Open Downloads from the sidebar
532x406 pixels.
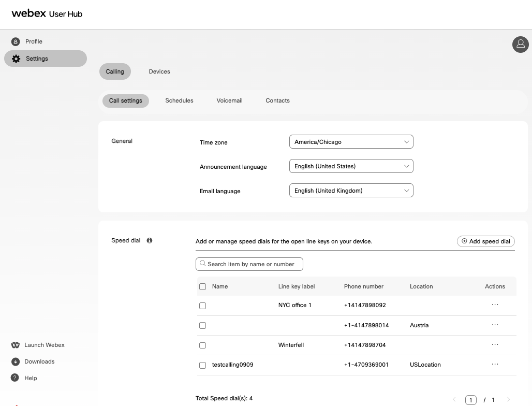[39, 361]
